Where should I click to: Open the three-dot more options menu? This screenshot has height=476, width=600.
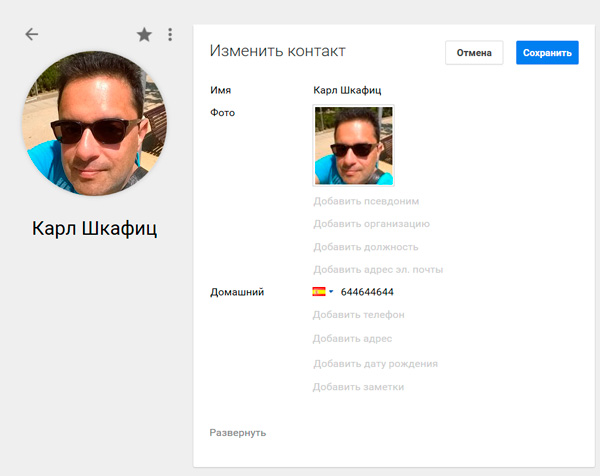click(x=170, y=35)
